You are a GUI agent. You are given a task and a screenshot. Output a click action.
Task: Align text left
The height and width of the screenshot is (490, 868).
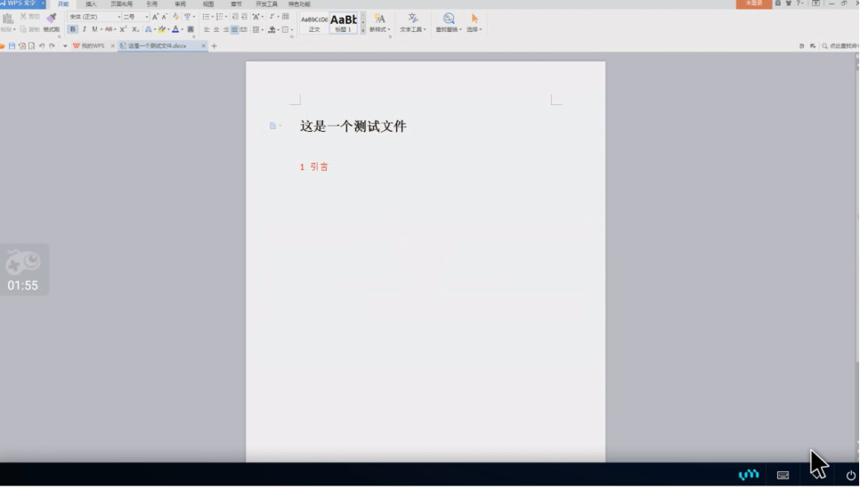(207, 29)
